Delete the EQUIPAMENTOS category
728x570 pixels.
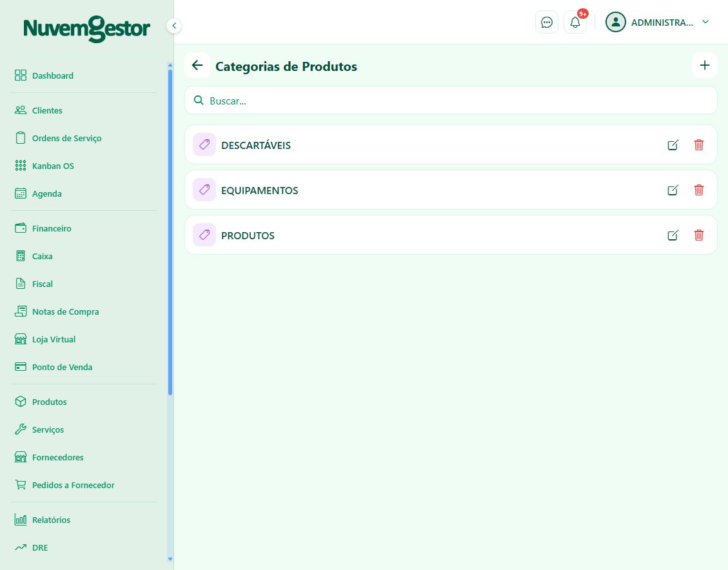coord(699,190)
